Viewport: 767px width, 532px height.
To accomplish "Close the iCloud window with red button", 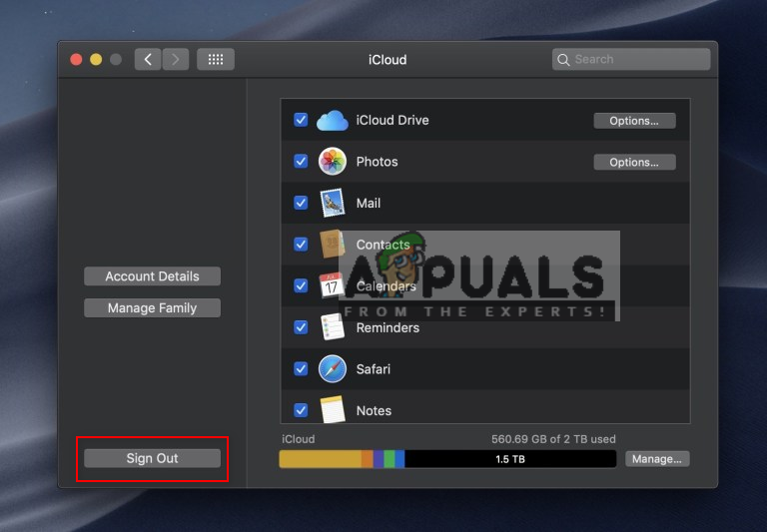I will point(76,60).
